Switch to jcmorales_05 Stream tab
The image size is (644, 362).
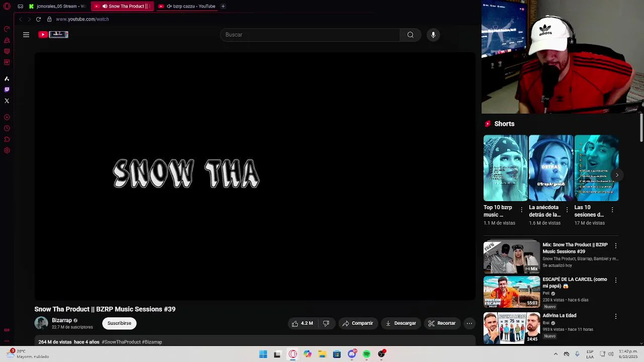coord(58,6)
